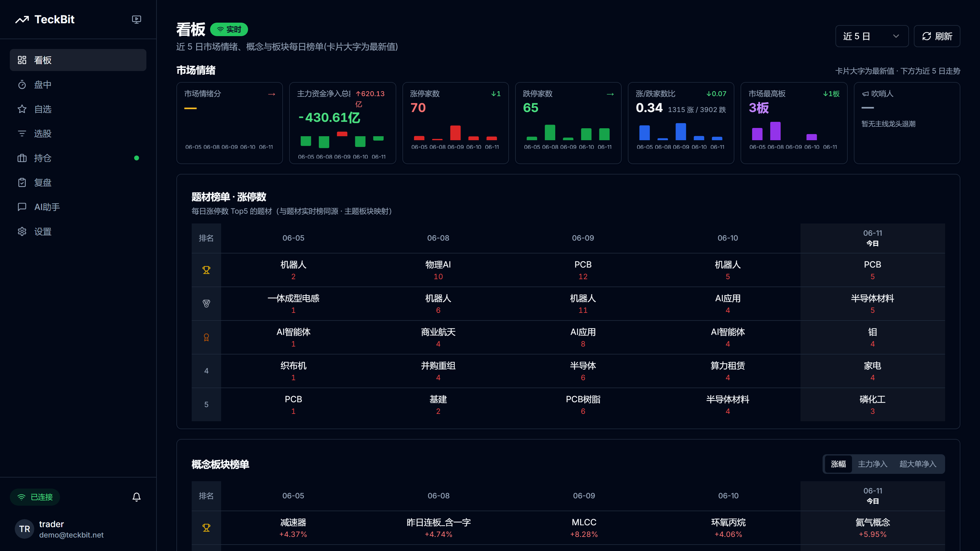Open 设置 gear icon in sidebar
Screen dimensions: 980x551
(22, 231)
